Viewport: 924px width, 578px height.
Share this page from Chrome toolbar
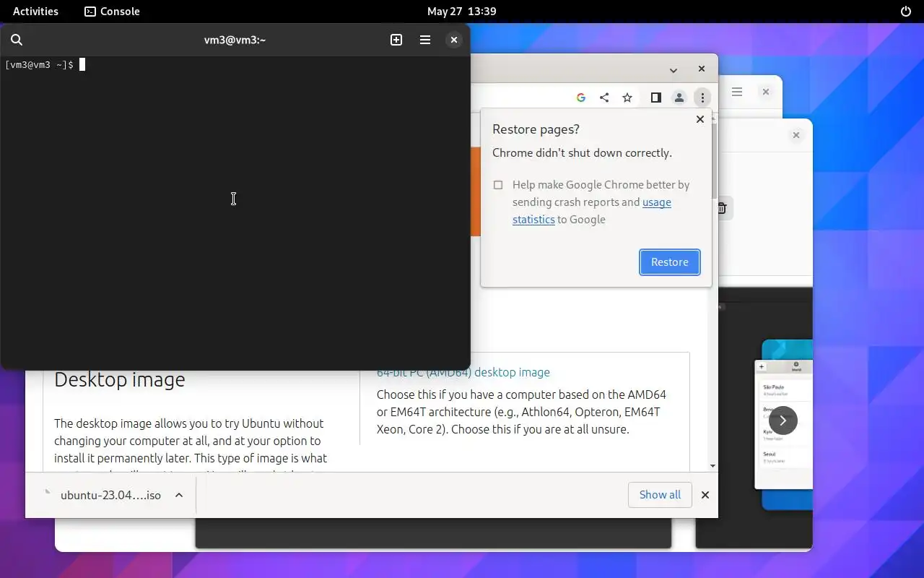pyautogui.click(x=604, y=98)
